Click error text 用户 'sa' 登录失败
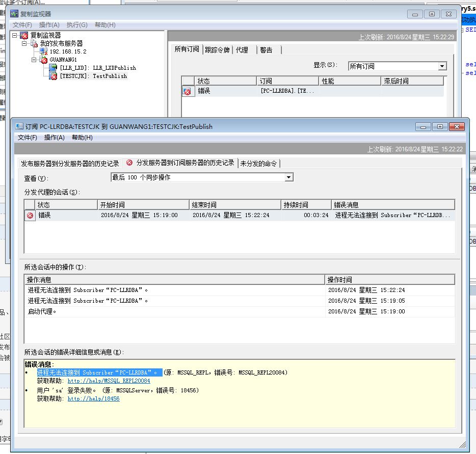The image size is (476, 454). click(66, 390)
